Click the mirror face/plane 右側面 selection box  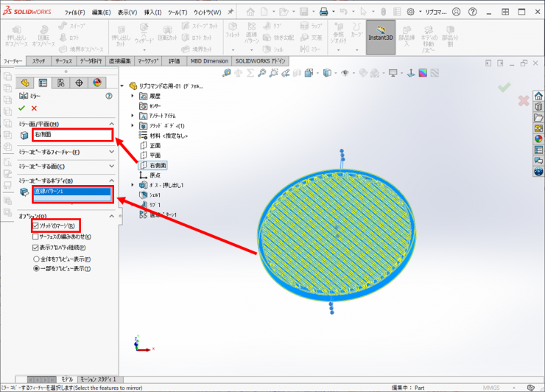(72, 135)
